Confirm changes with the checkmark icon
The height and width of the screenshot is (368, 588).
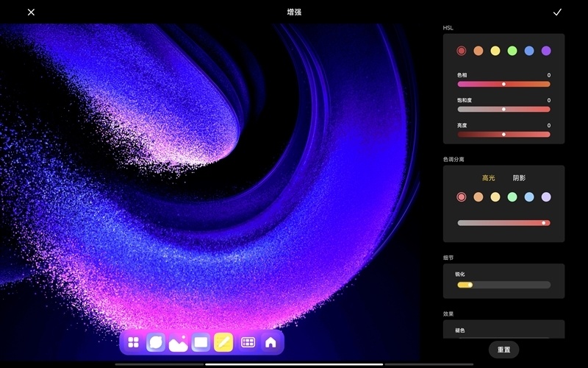[557, 13]
